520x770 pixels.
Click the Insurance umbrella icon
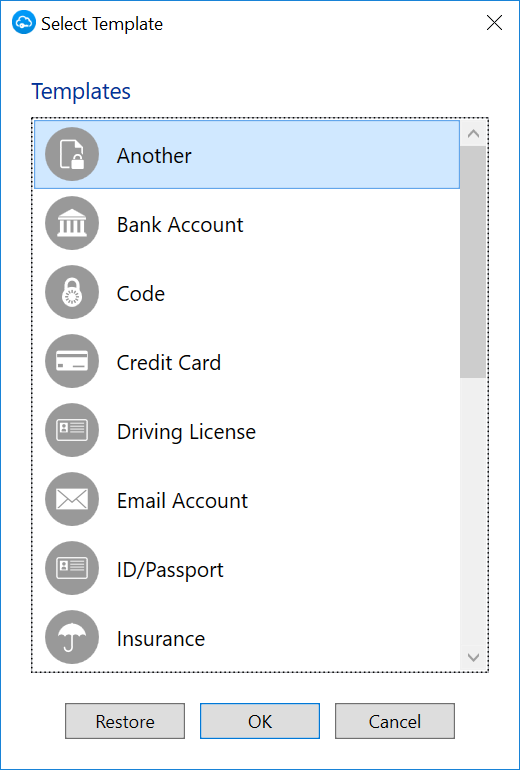pos(72,637)
